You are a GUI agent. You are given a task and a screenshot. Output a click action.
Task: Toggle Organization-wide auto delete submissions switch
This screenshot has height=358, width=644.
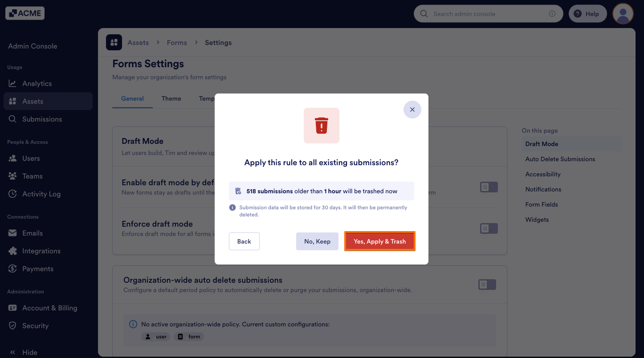point(487,285)
